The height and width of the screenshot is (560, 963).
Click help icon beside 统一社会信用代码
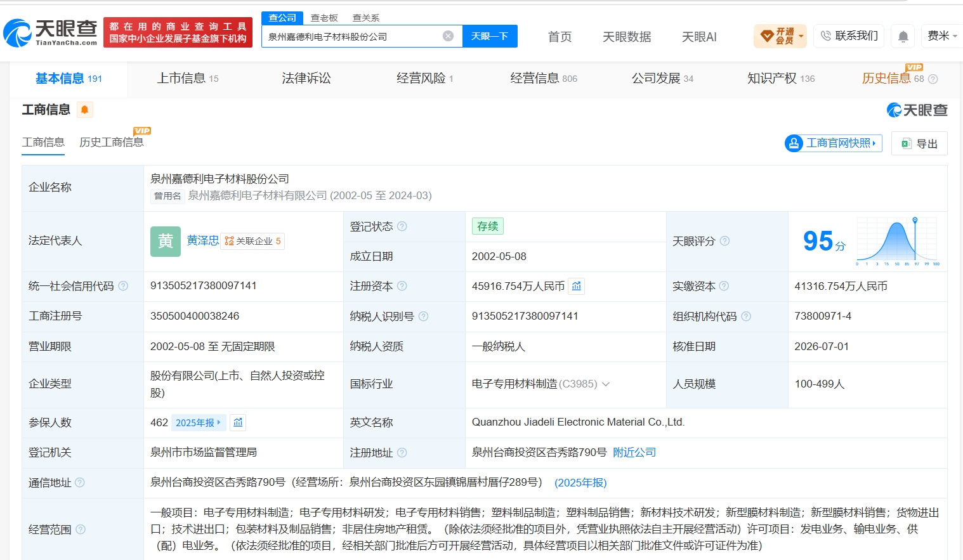123,286
